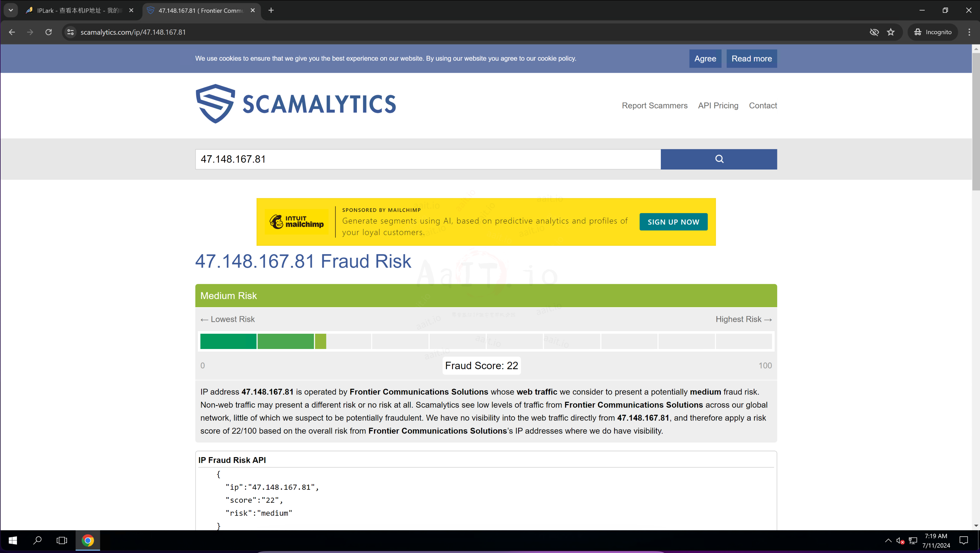Open a new browser tab

tap(271, 11)
